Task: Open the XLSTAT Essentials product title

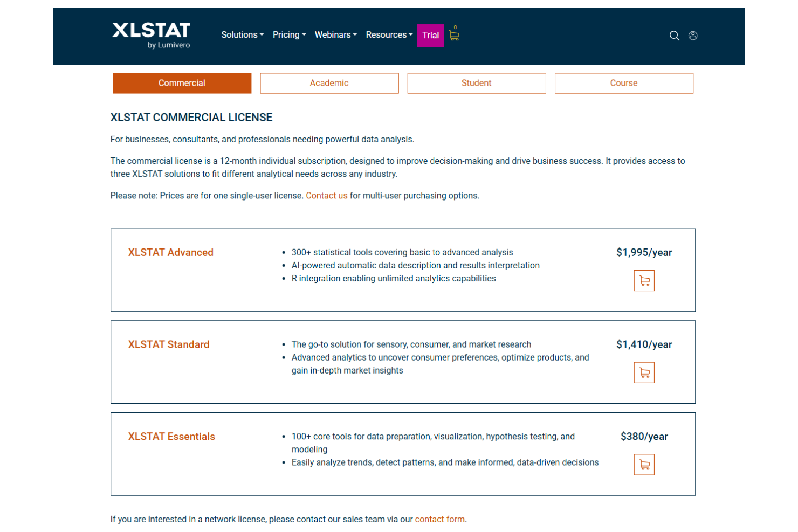Action: coord(171,437)
